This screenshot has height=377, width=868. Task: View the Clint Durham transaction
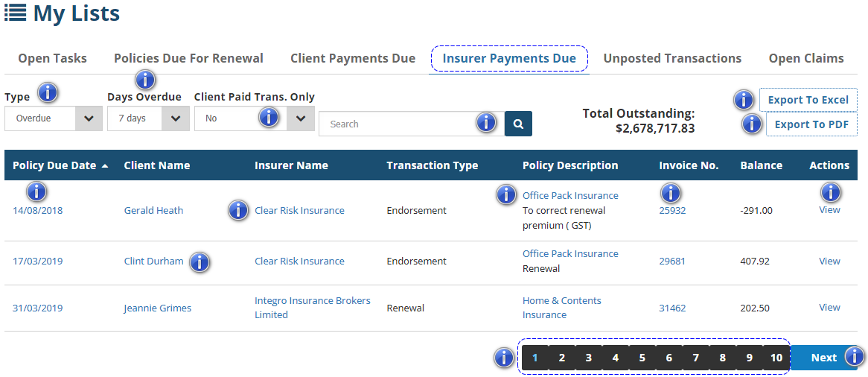[829, 261]
